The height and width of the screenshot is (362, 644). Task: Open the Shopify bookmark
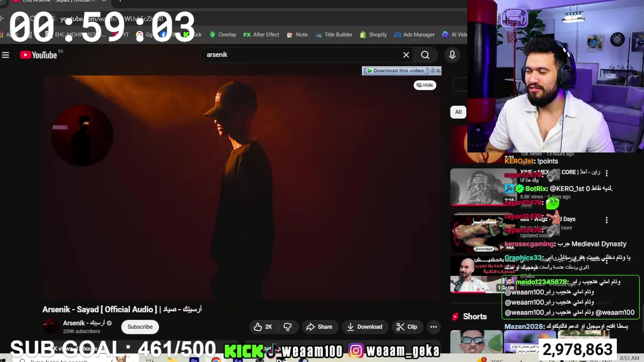point(373,35)
